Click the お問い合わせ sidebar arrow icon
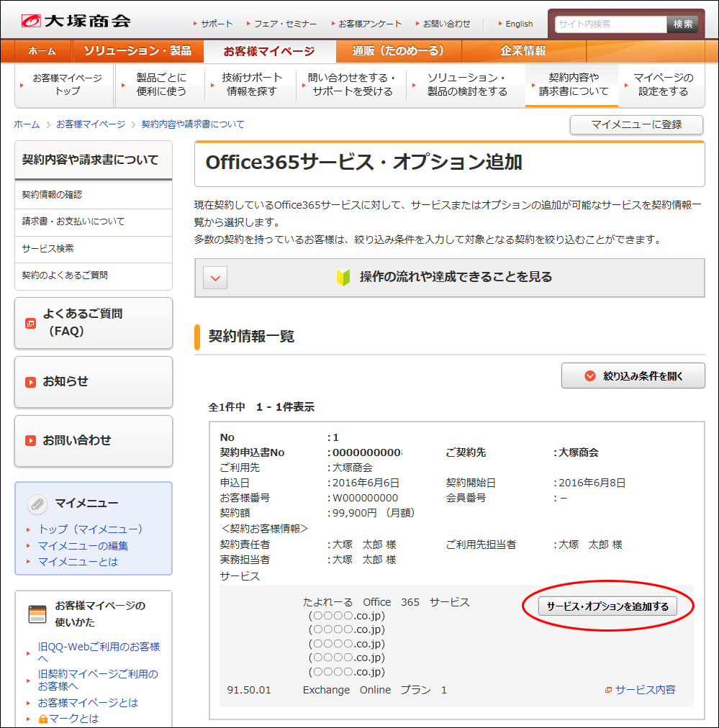This screenshot has height=728, width=719. click(31, 440)
